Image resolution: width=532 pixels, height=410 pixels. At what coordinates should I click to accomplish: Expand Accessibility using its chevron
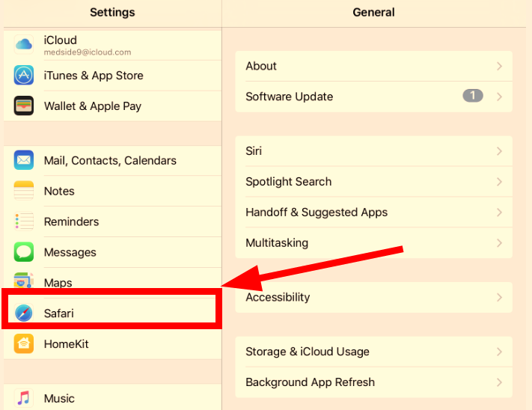click(x=499, y=298)
